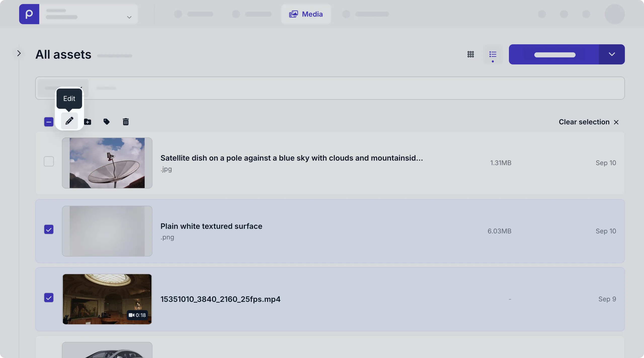644x358 pixels.
Task: Click the Sep 9 date
Action: (607, 299)
